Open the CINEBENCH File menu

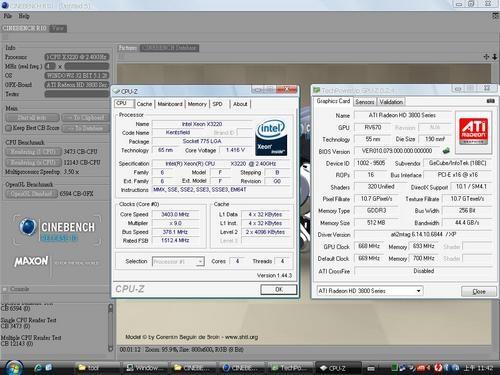[7, 16]
